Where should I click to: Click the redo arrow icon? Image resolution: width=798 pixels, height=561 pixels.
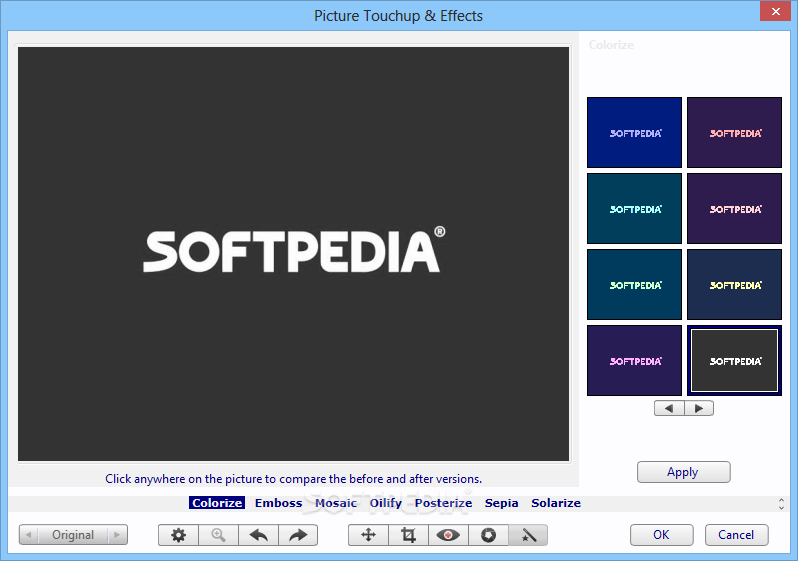(x=298, y=535)
